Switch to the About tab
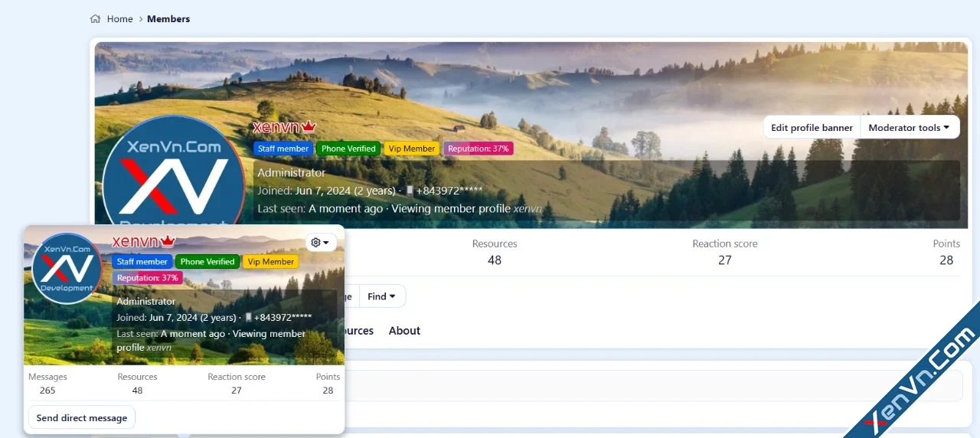 click(x=404, y=331)
